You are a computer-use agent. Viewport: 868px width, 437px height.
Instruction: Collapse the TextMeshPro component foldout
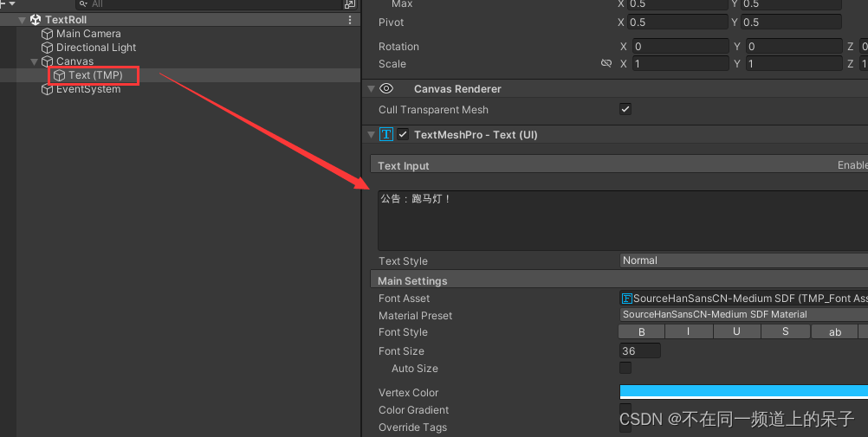pyautogui.click(x=372, y=134)
